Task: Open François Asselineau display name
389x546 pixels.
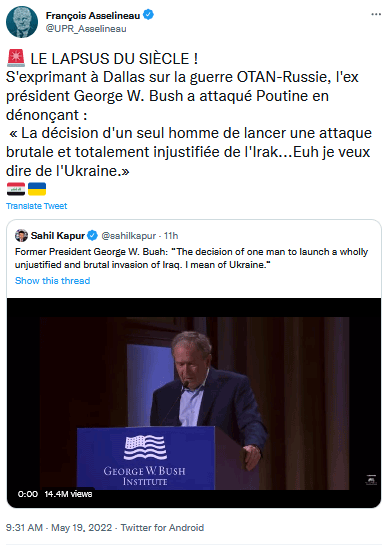Action: 93,15
